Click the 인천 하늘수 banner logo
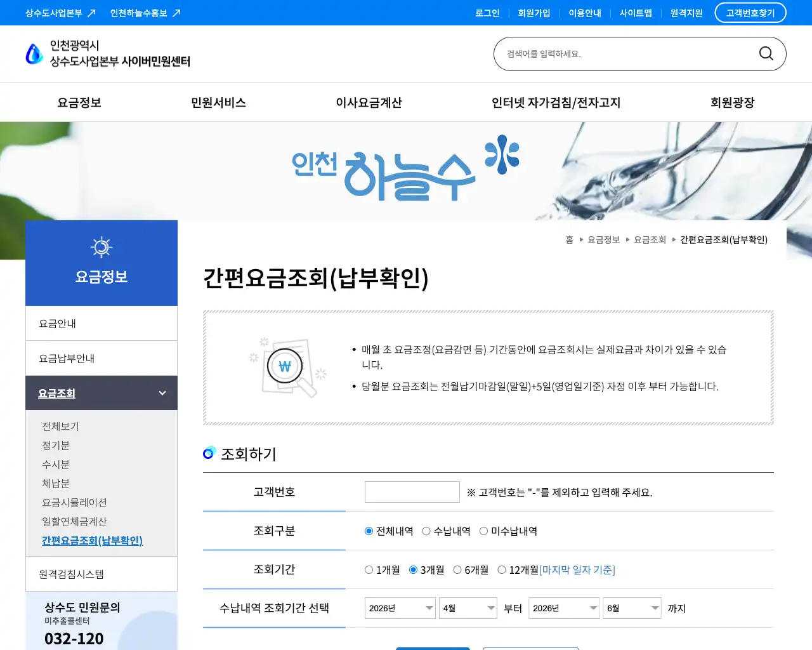This screenshot has height=650, width=812. (x=406, y=167)
